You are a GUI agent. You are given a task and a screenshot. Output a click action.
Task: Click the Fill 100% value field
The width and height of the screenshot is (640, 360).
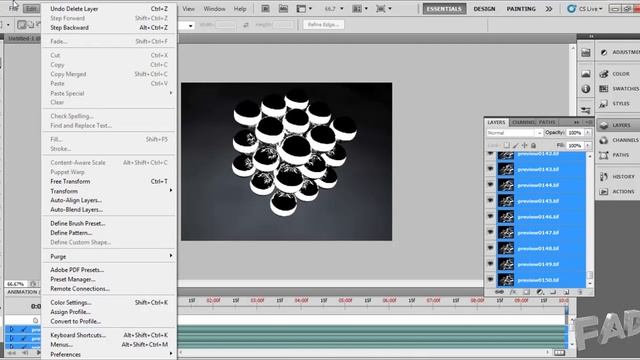click(x=575, y=146)
